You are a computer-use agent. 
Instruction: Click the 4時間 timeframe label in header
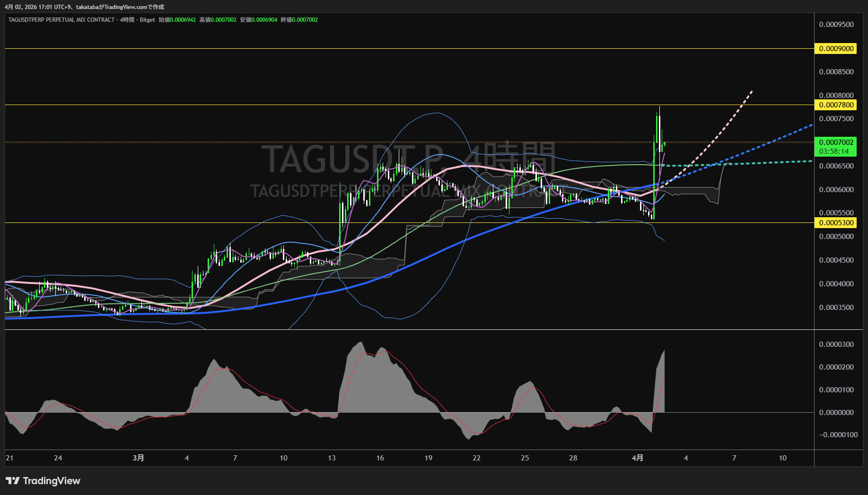pyautogui.click(x=127, y=20)
